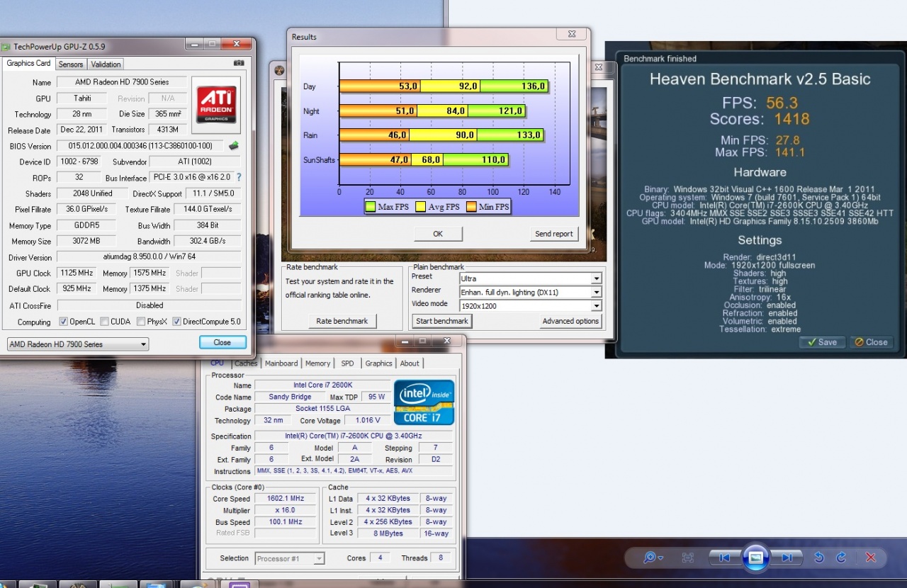Click the zoom dropdown arrow in photo viewer
Screen dimensions: 907x588
pos(660,558)
